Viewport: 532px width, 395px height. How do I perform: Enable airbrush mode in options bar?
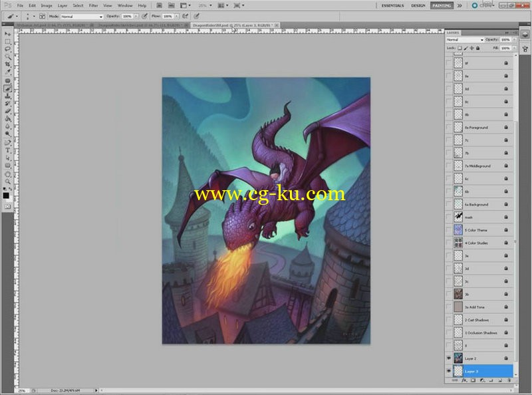[x=186, y=16]
